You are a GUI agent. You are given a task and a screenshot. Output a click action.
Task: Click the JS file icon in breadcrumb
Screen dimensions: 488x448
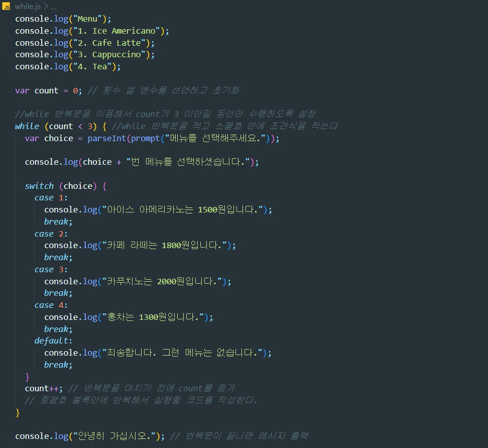tap(6, 6)
